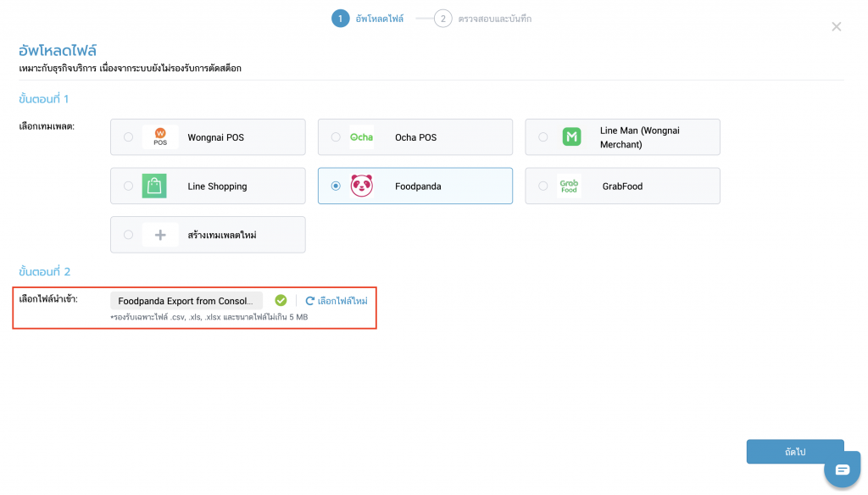
Task: Click the file format note about 5 MB
Action: click(209, 317)
